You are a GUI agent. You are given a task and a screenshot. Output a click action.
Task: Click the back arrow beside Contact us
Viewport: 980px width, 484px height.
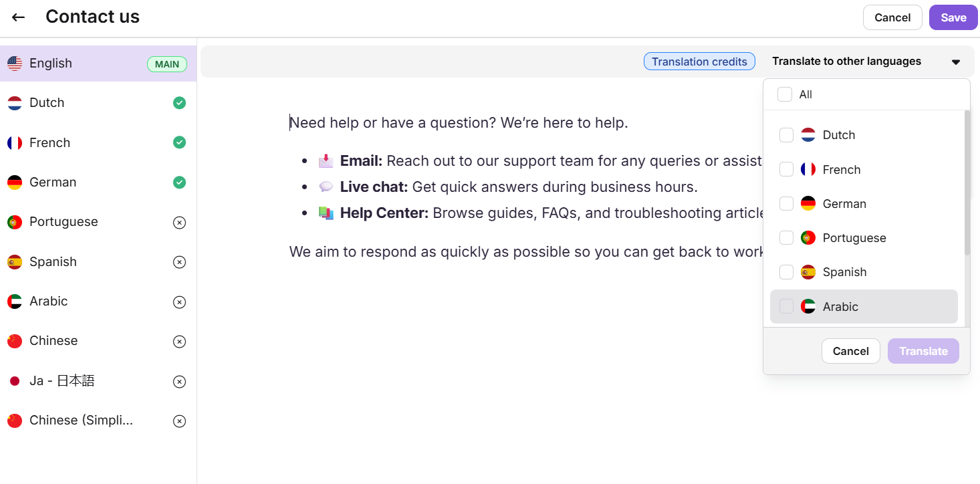click(x=17, y=17)
